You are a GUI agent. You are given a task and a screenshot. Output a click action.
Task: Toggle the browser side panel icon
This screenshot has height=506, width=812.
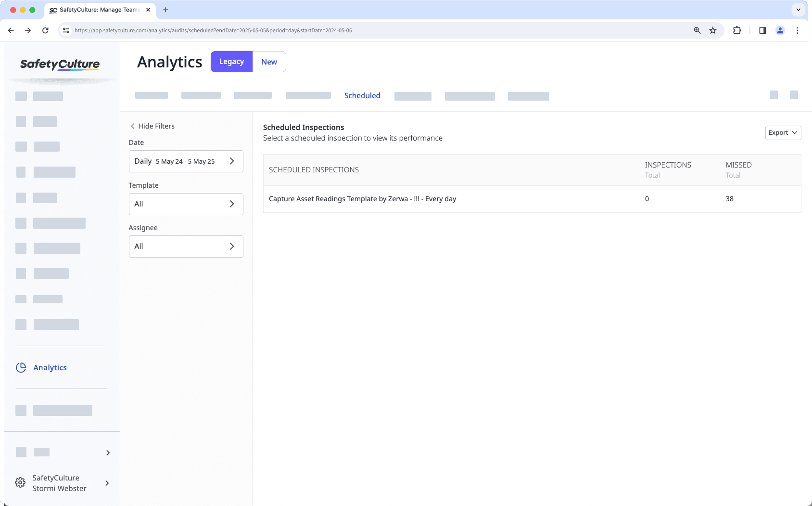[762, 30]
